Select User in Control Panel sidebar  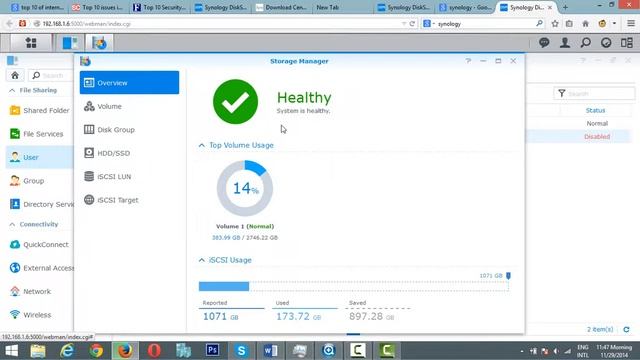pyautogui.click(x=40, y=157)
